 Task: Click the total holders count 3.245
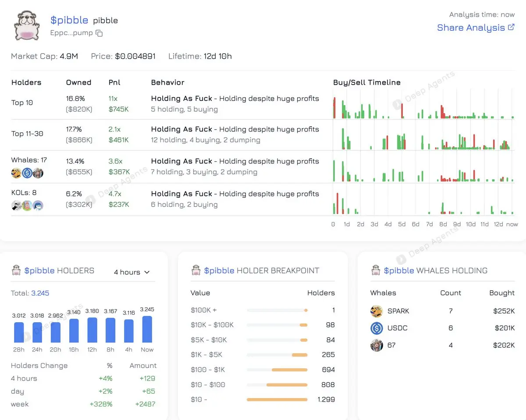pos(40,293)
